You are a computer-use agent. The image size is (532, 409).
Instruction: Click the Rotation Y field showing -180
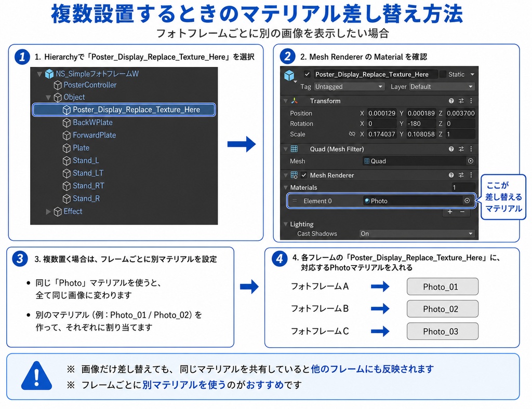pos(421,124)
